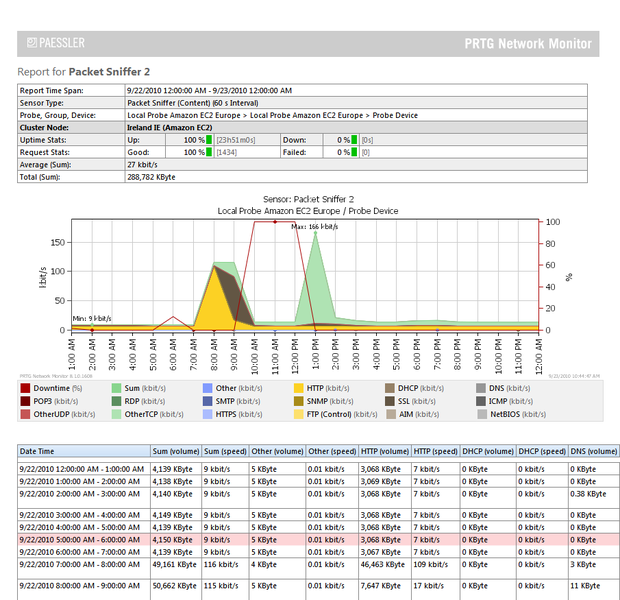Click the FTP (Control) legend swatch
This screenshot has width=620, height=600.
[299, 414]
